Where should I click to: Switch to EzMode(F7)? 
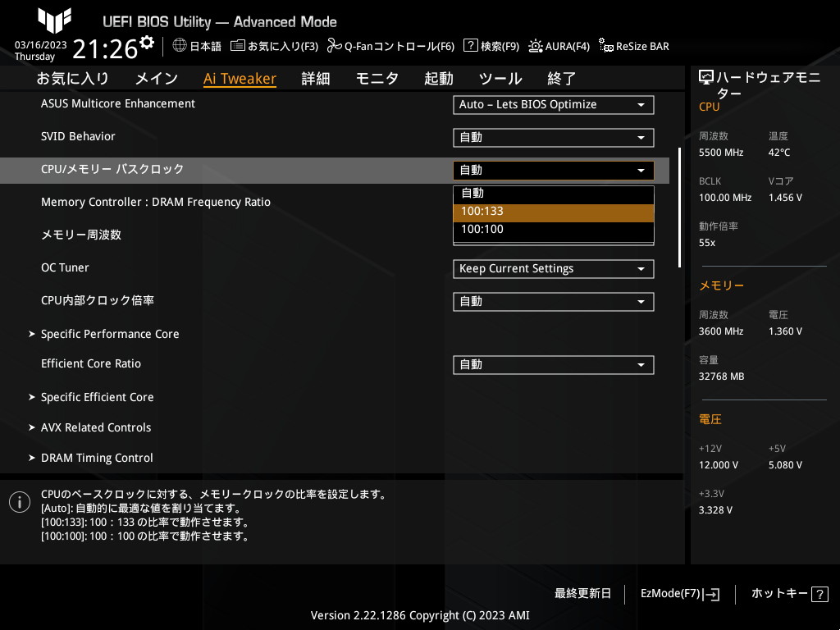tap(680, 594)
